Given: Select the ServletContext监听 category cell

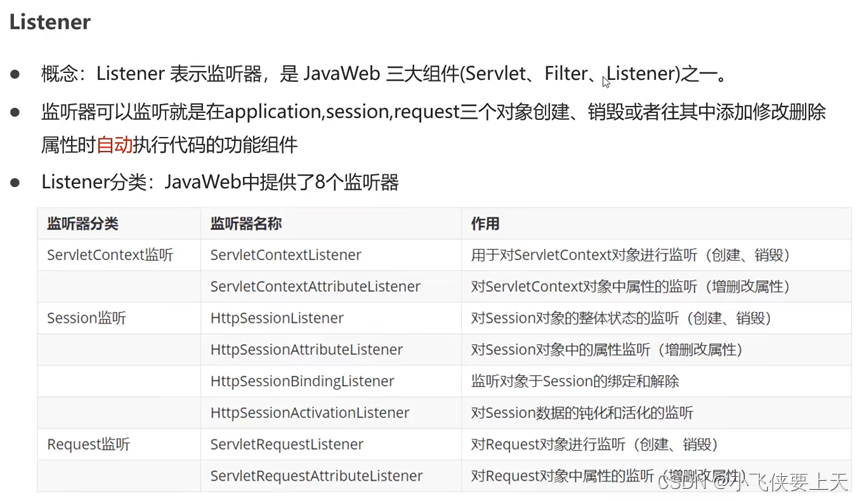Looking at the screenshot, I should click(x=110, y=255).
